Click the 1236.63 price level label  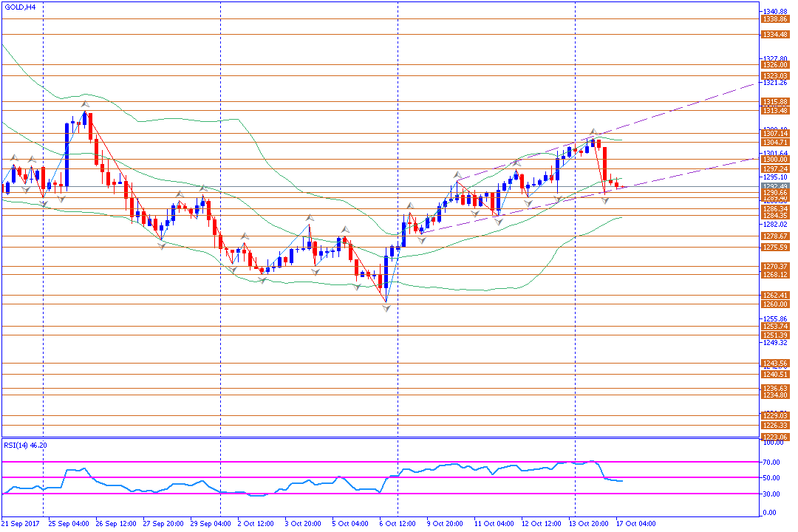click(775, 389)
